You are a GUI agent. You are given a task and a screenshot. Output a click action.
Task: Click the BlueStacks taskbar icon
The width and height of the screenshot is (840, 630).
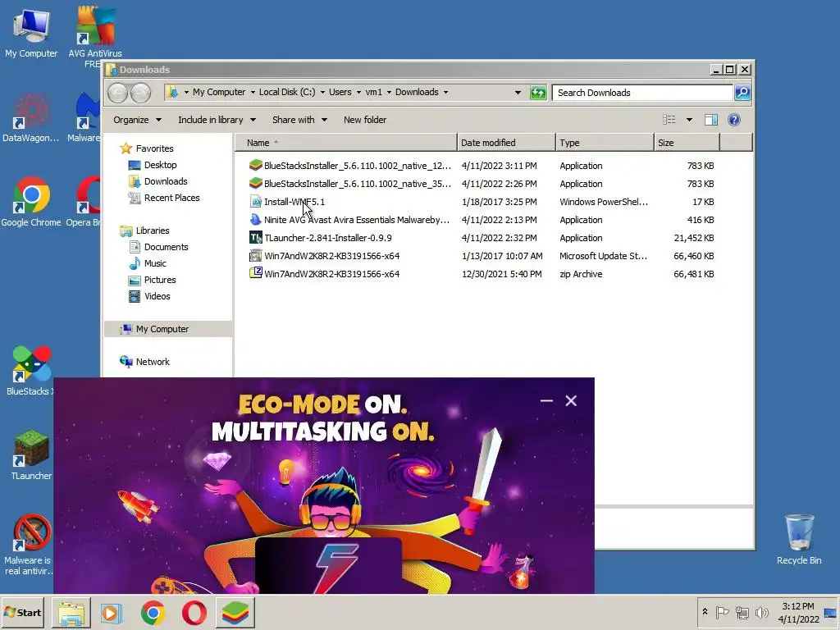[235, 613]
